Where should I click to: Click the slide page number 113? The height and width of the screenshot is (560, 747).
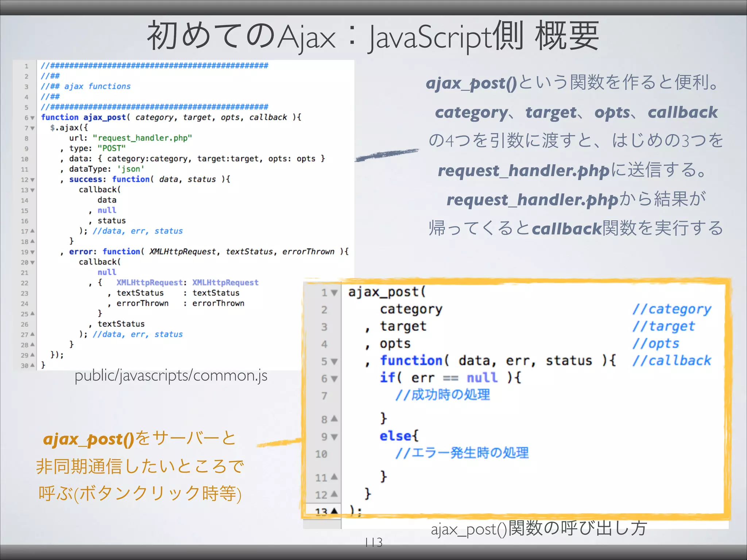click(373, 542)
